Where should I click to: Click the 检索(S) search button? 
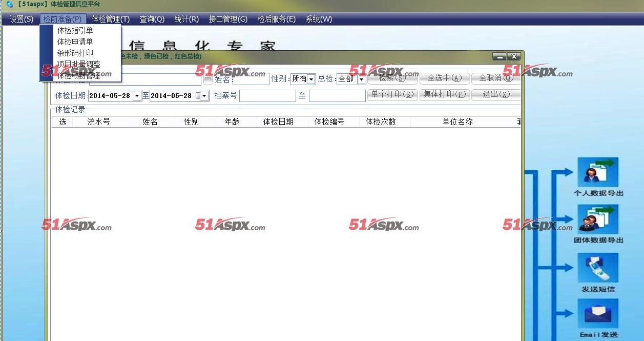click(x=392, y=78)
